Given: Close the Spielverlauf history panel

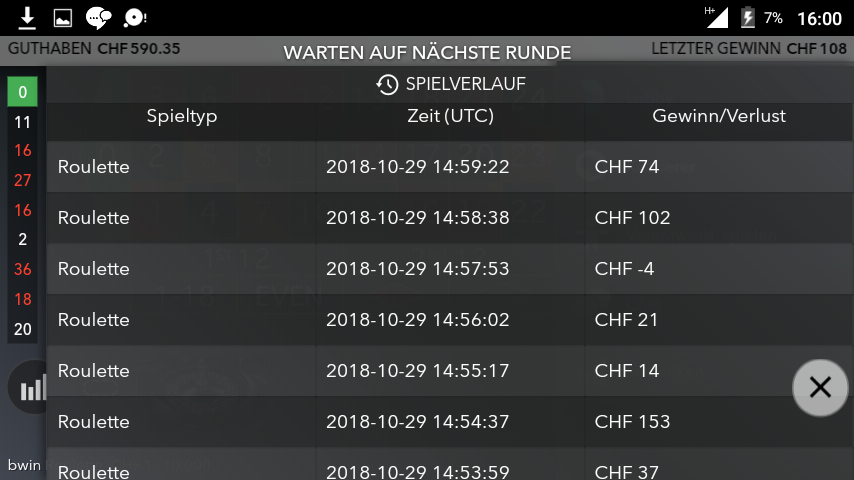Looking at the screenshot, I should click(820, 387).
